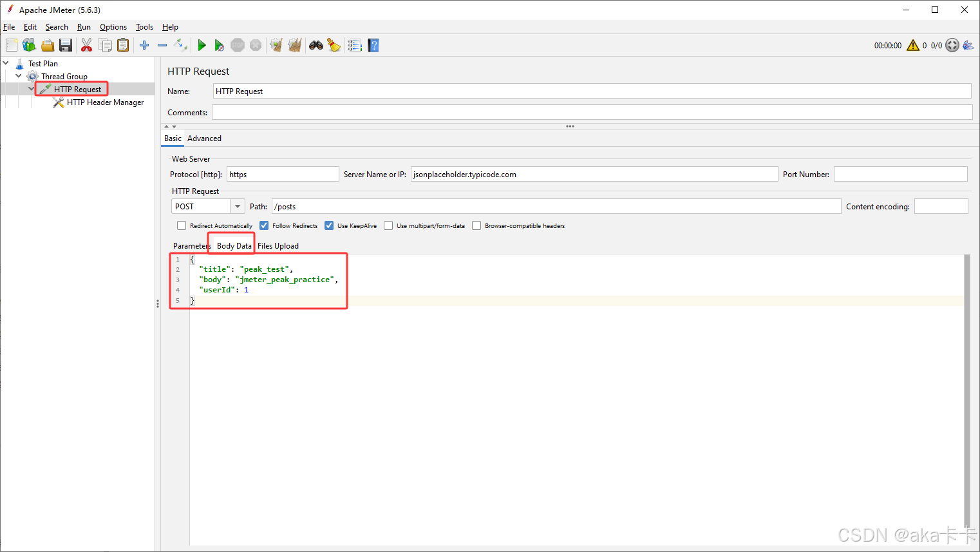Click the Content encoding field
The height and width of the screenshot is (552, 980).
pos(941,206)
